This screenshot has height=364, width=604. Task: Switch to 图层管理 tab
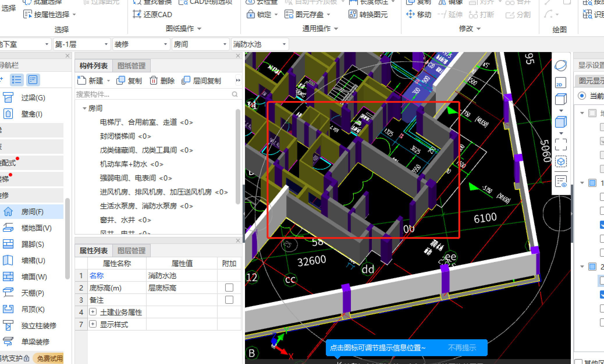[x=132, y=251]
